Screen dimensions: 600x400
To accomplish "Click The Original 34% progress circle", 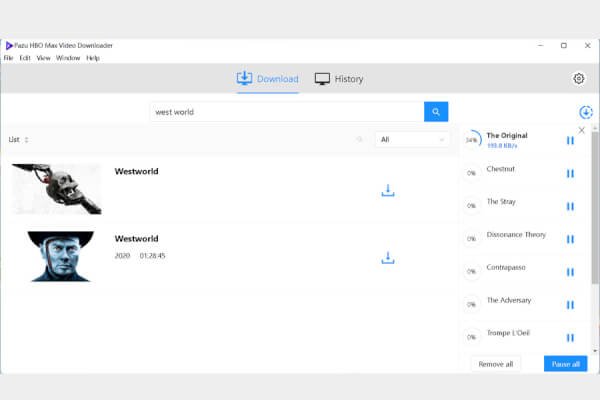I will pyautogui.click(x=471, y=141).
